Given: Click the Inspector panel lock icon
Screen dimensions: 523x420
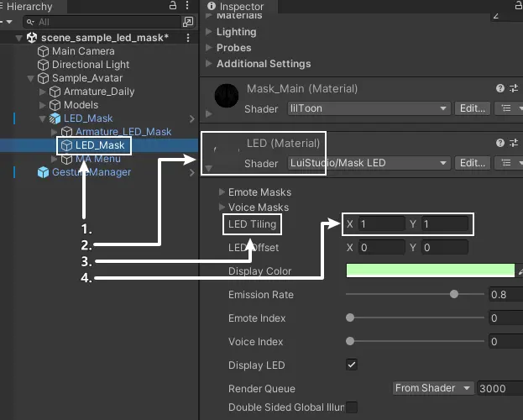Looking at the screenshot, I should point(519,5).
